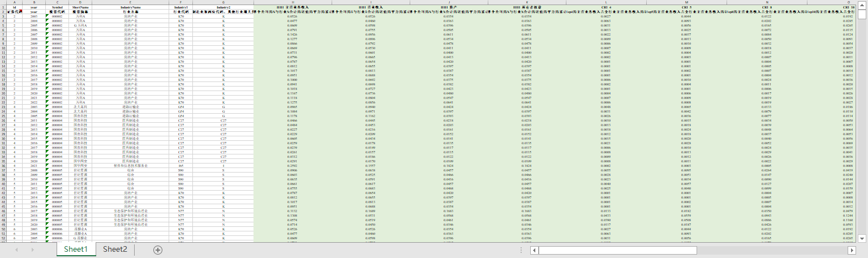Image resolution: width=868 pixels, height=258 pixels.
Task: Switch to the Sheet1 tab
Action: [75, 250]
